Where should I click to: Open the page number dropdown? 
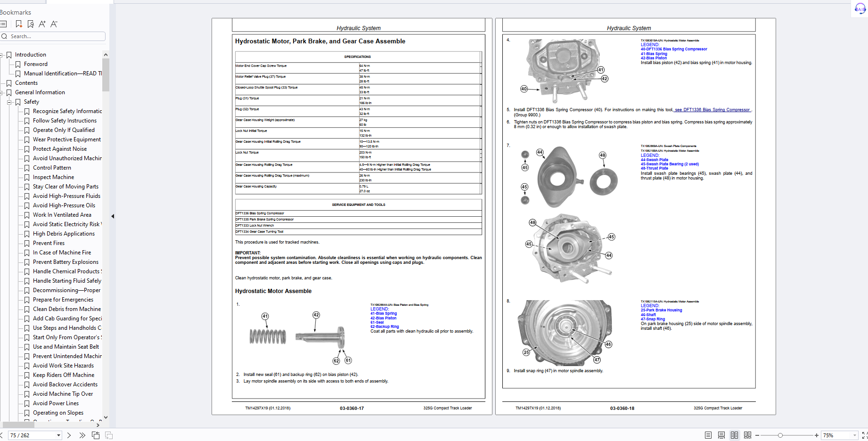58,435
